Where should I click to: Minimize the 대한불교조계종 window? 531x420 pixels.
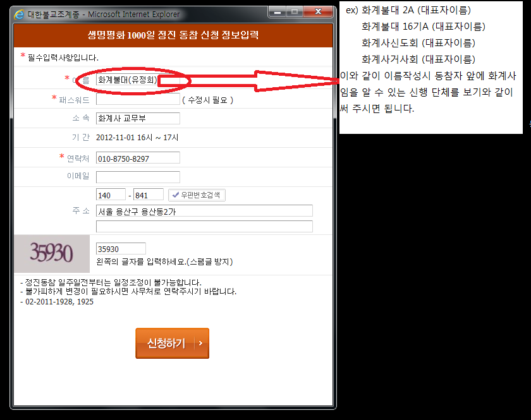coord(277,12)
